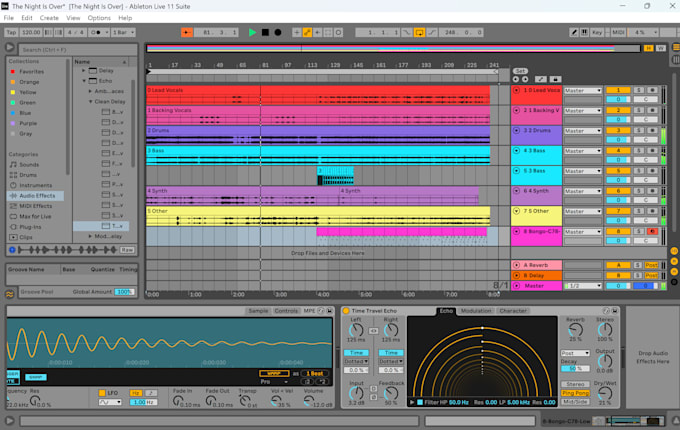Open the Options menu
Screen dimensions: 680x430
pos(99,18)
